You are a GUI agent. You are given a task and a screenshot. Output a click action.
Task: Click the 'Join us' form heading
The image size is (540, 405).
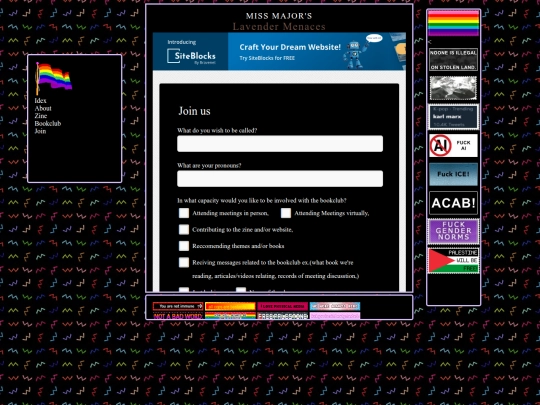194,111
